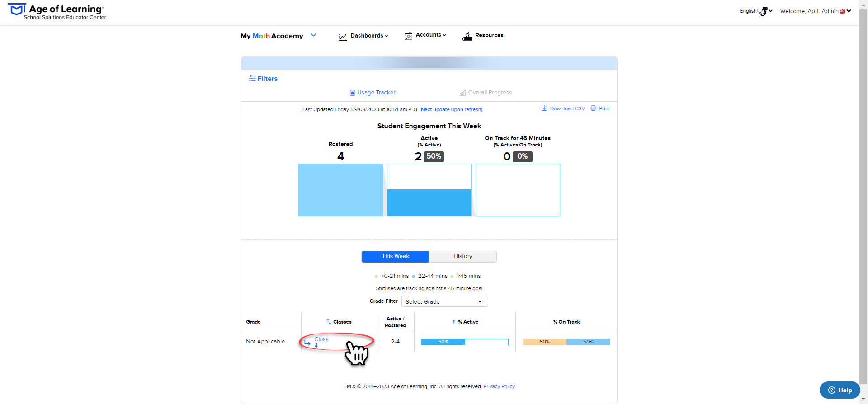
Task: Select the This Week tab
Action: pyautogui.click(x=396, y=256)
